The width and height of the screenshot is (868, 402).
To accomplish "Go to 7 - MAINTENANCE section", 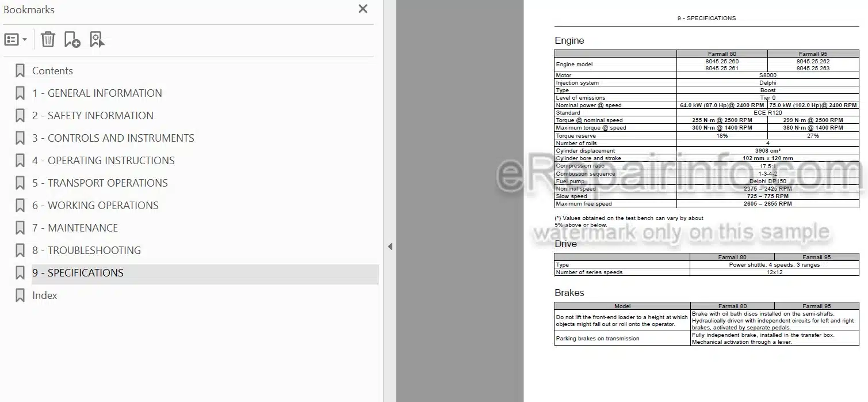I will pos(75,228).
